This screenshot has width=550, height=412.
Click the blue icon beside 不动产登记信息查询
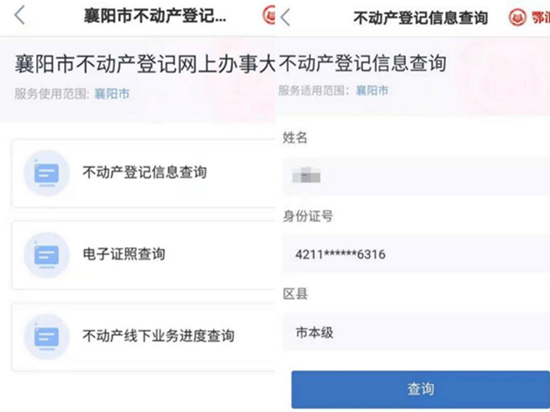pos(46,173)
